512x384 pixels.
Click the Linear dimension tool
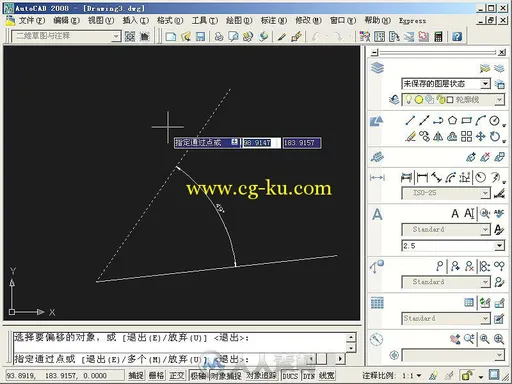pos(422,177)
